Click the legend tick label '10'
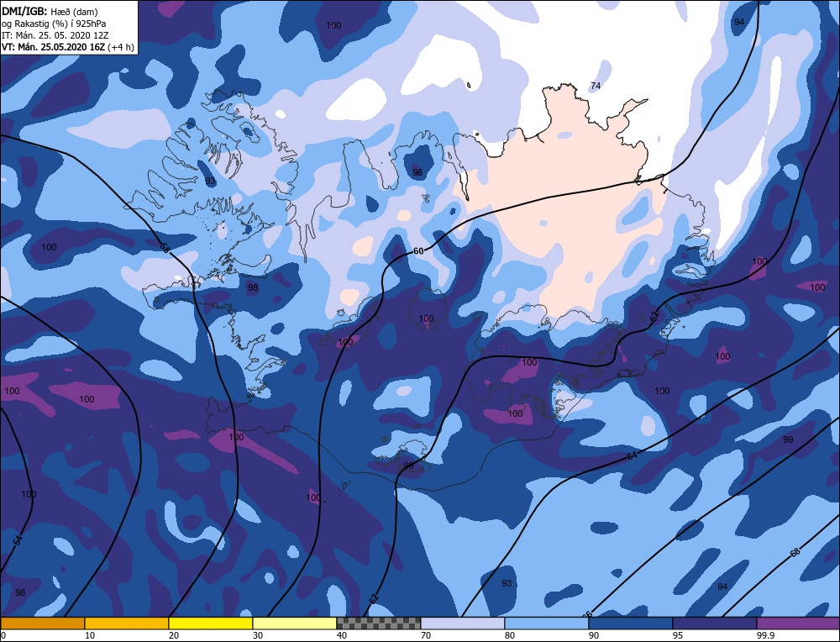 (x=90, y=635)
